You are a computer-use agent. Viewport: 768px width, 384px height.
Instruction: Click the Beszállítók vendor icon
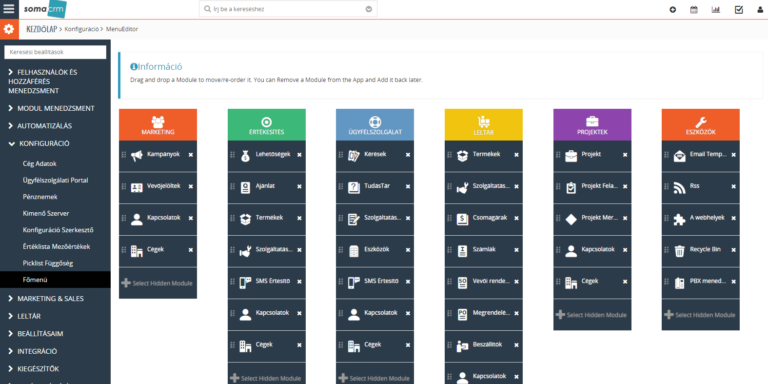(x=462, y=346)
